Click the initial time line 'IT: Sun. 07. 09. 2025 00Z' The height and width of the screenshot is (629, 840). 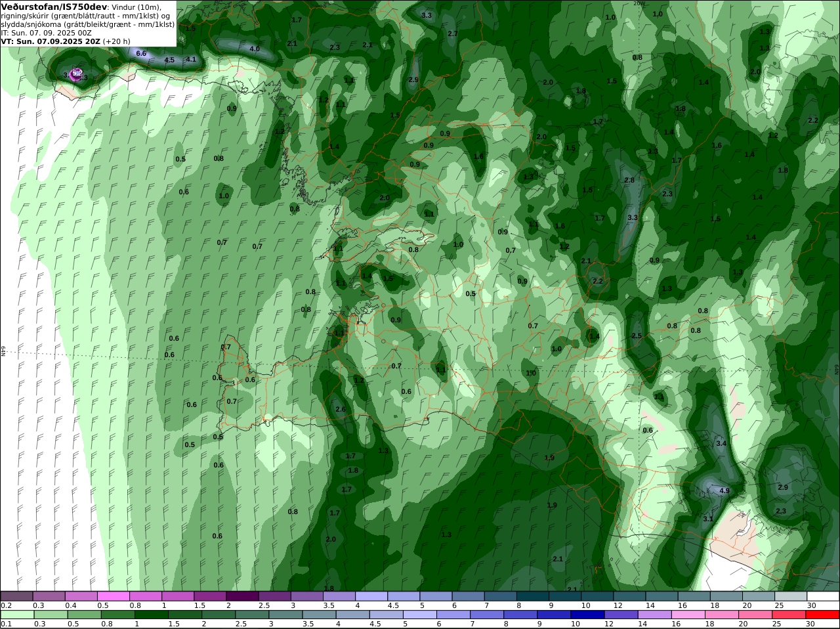pos(47,32)
